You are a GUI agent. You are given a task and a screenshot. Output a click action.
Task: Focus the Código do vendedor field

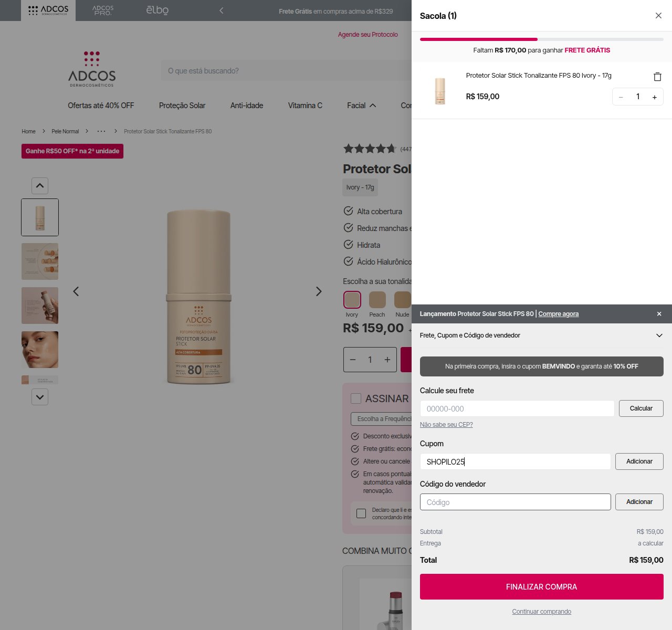tap(515, 502)
